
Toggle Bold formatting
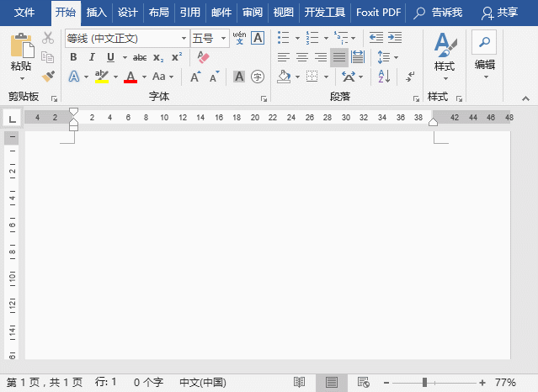coord(73,56)
